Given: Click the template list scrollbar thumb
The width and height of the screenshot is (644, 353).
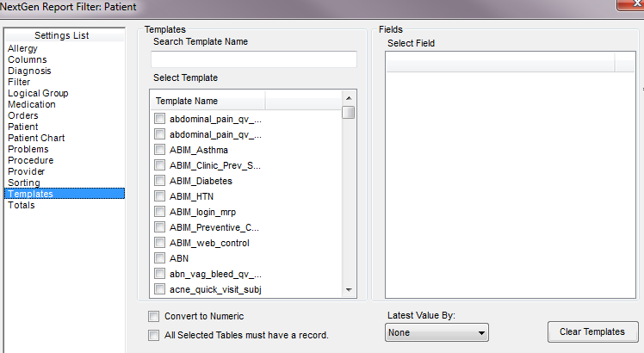Looking at the screenshot, I should click(x=349, y=112).
